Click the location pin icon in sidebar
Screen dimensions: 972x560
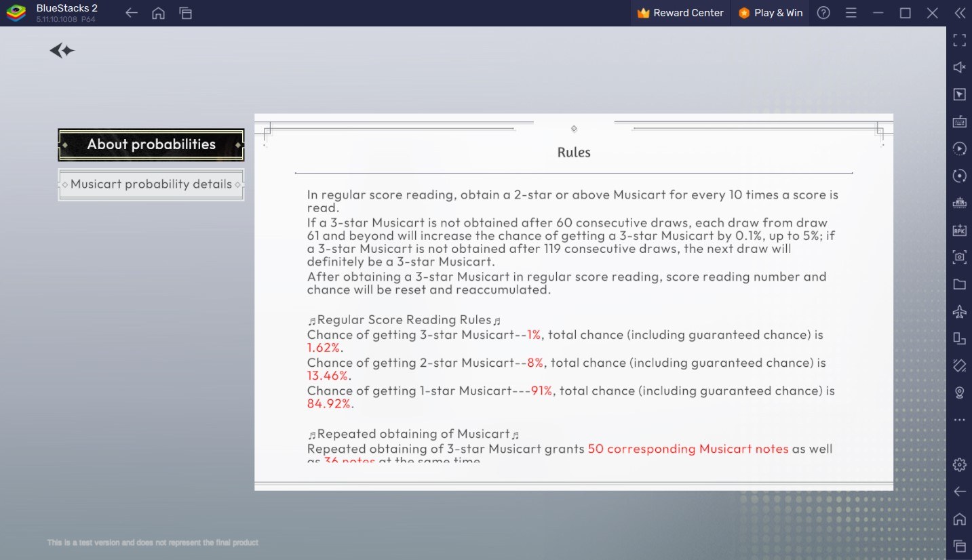tap(959, 393)
